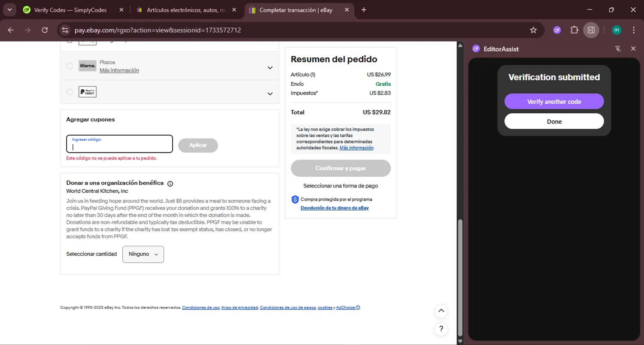Click the back-to-top arrow button
Image resolution: width=644 pixels, height=345 pixels.
[441, 311]
